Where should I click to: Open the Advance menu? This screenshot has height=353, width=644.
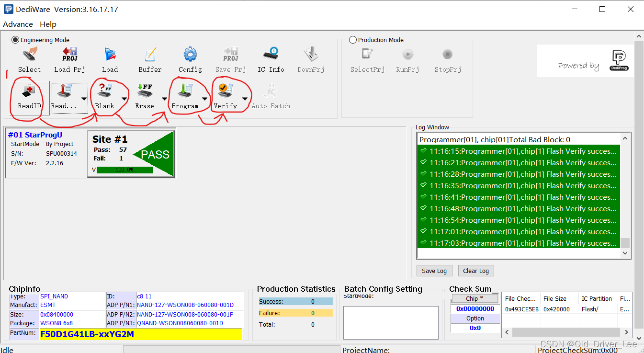pyautogui.click(x=18, y=24)
